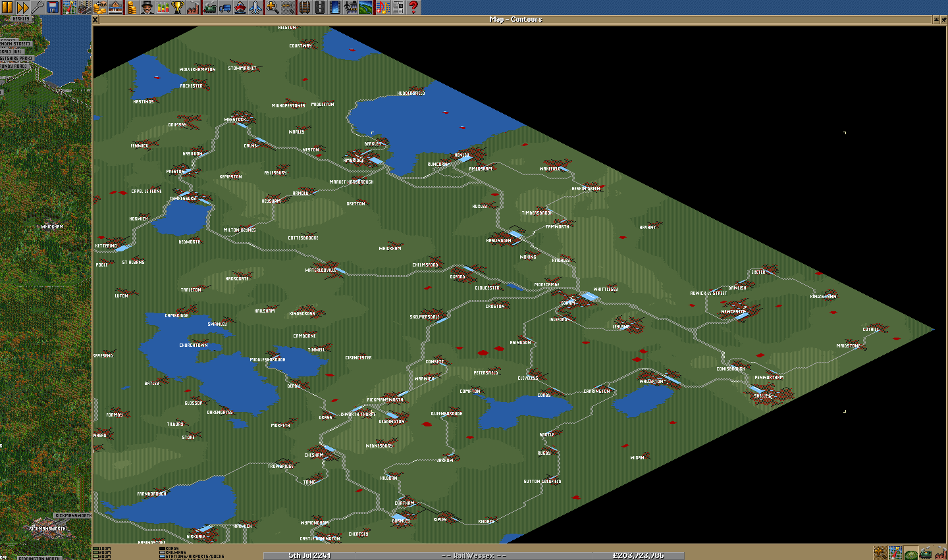Viewport: 948px width, 560px height.
Task: Open the airport construction tool
Action: [350, 7]
